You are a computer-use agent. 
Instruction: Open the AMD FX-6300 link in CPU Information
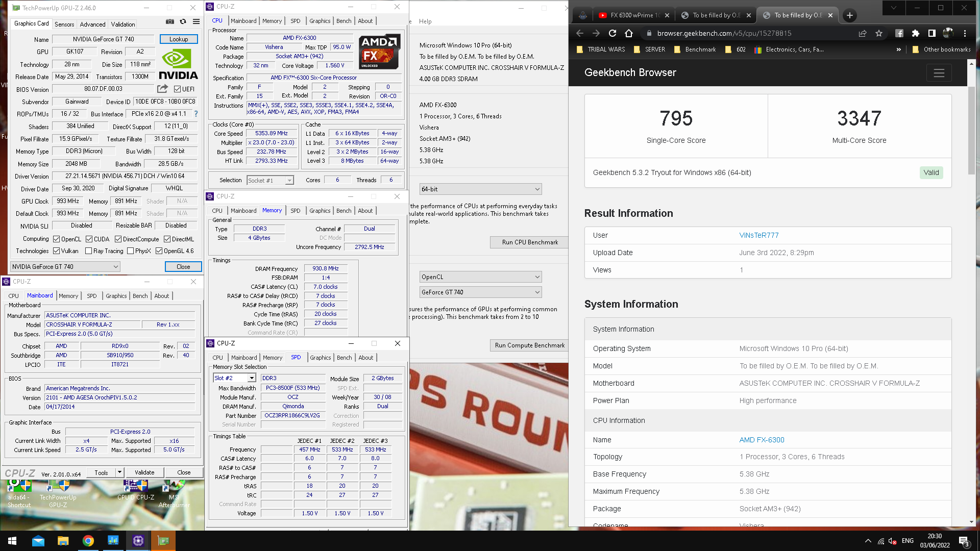tap(762, 440)
